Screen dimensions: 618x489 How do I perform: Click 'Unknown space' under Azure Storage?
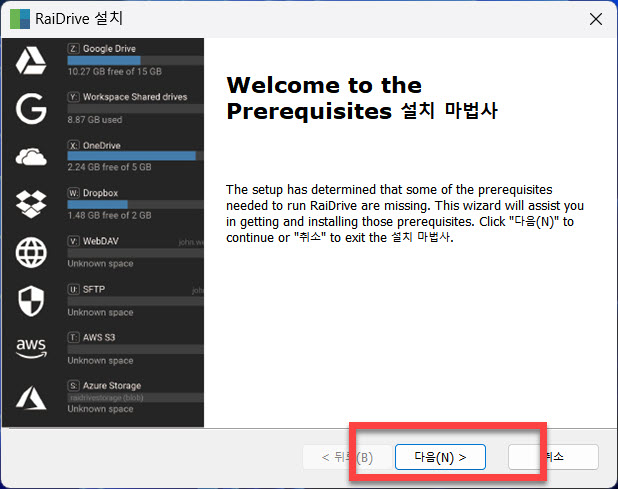[x=100, y=409]
